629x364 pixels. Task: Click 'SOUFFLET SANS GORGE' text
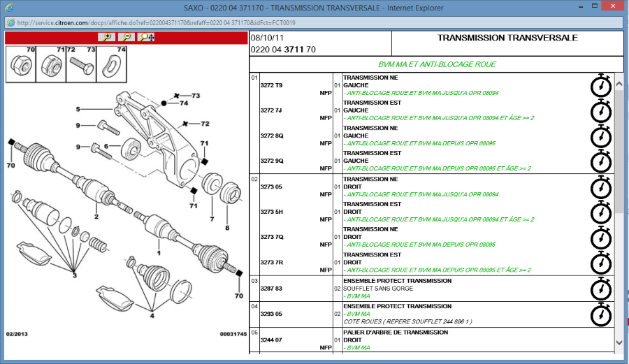378,289
